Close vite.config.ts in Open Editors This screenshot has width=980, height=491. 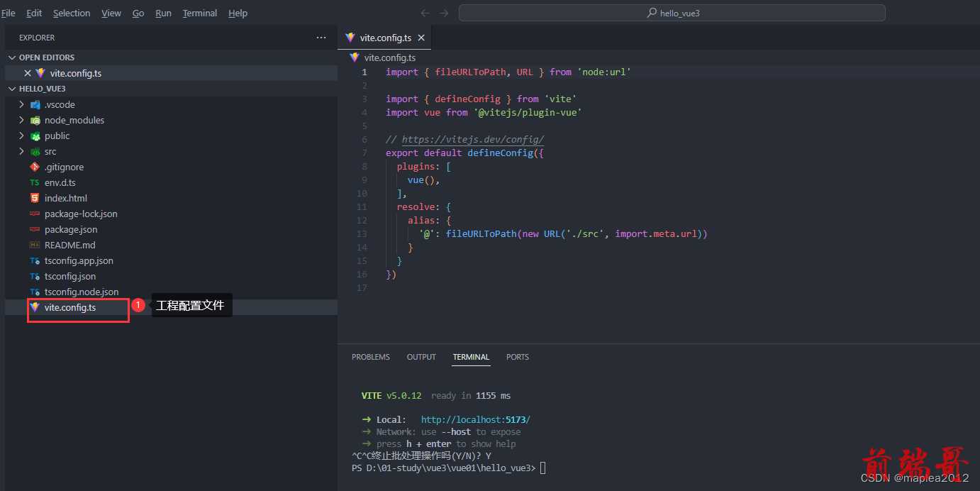click(x=28, y=73)
